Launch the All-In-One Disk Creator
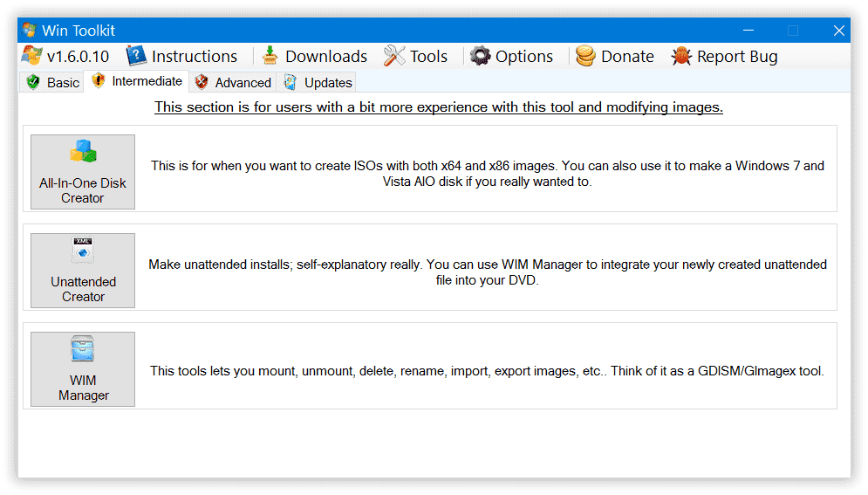Image resolution: width=868 pixels, height=495 pixels. (83, 172)
